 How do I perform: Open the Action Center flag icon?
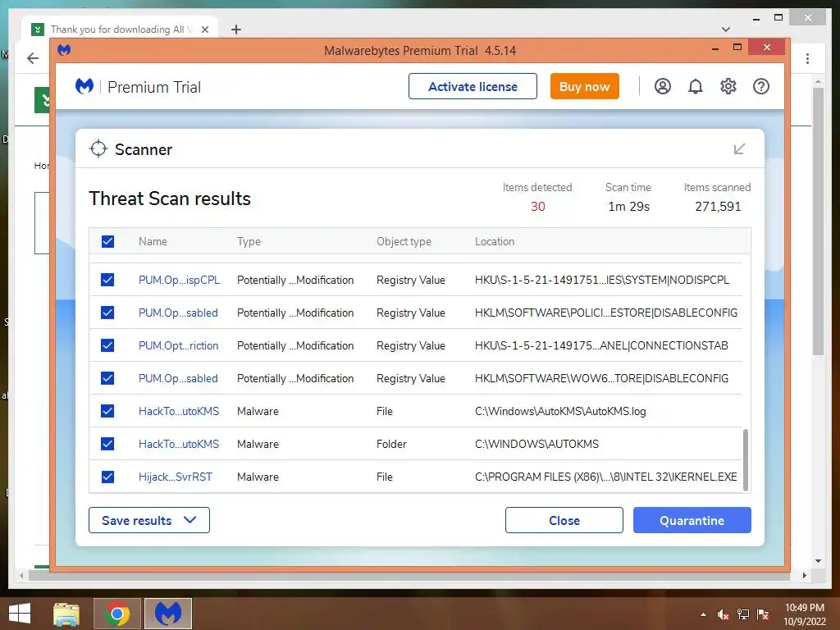click(x=763, y=614)
